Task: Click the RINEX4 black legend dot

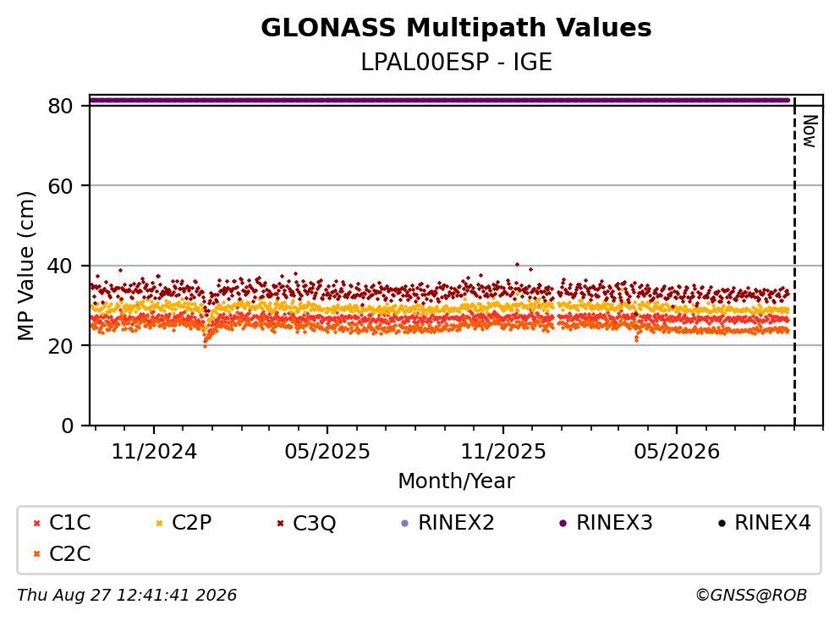Action: [x=722, y=523]
